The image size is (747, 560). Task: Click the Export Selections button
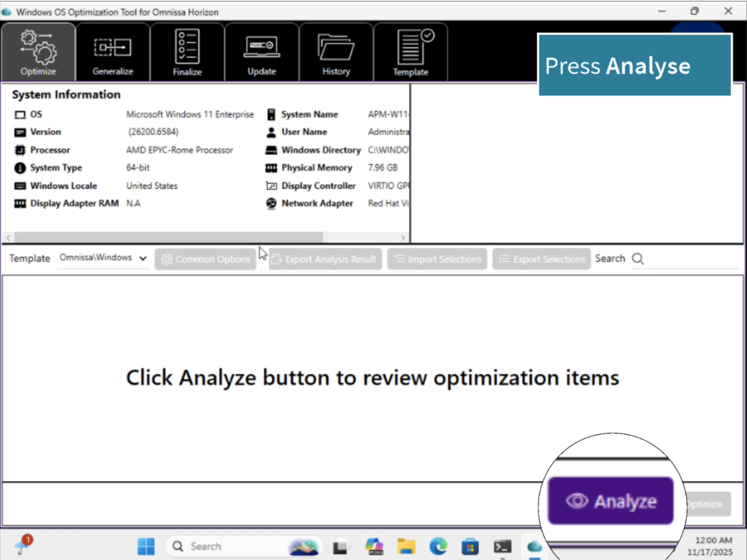(541, 259)
